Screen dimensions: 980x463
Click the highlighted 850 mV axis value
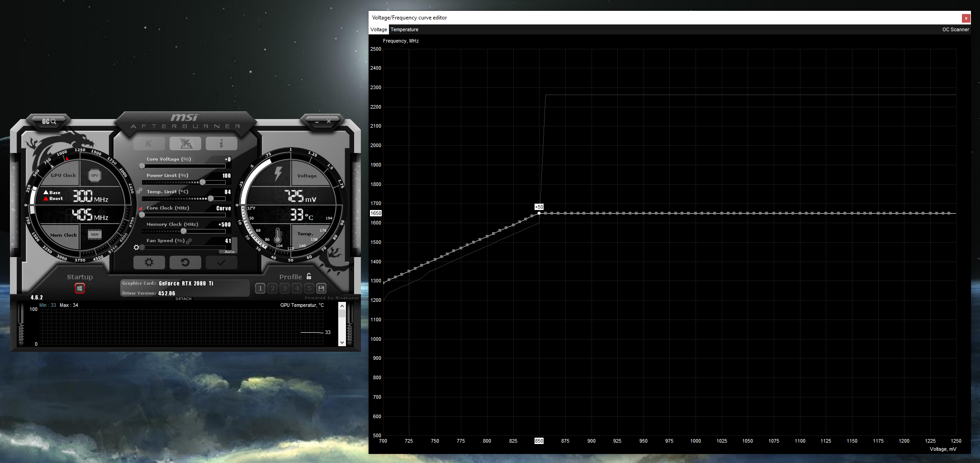coord(539,441)
